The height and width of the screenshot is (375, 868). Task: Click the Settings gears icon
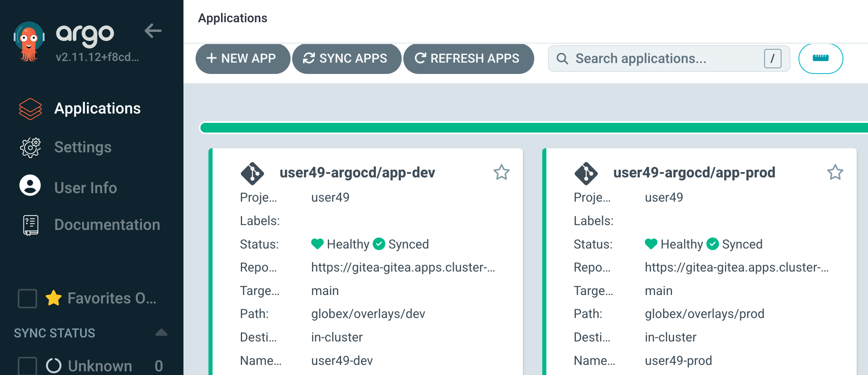click(x=30, y=147)
